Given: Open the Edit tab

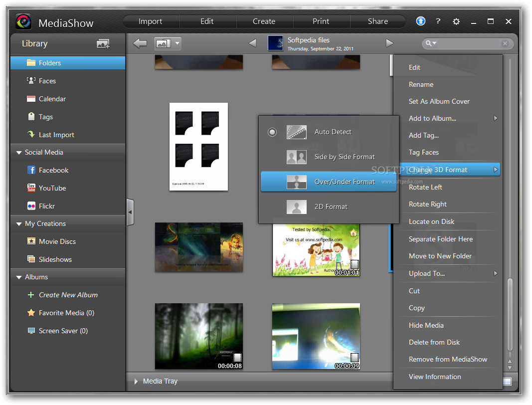Looking at the screenshot, I should point(207,21).
